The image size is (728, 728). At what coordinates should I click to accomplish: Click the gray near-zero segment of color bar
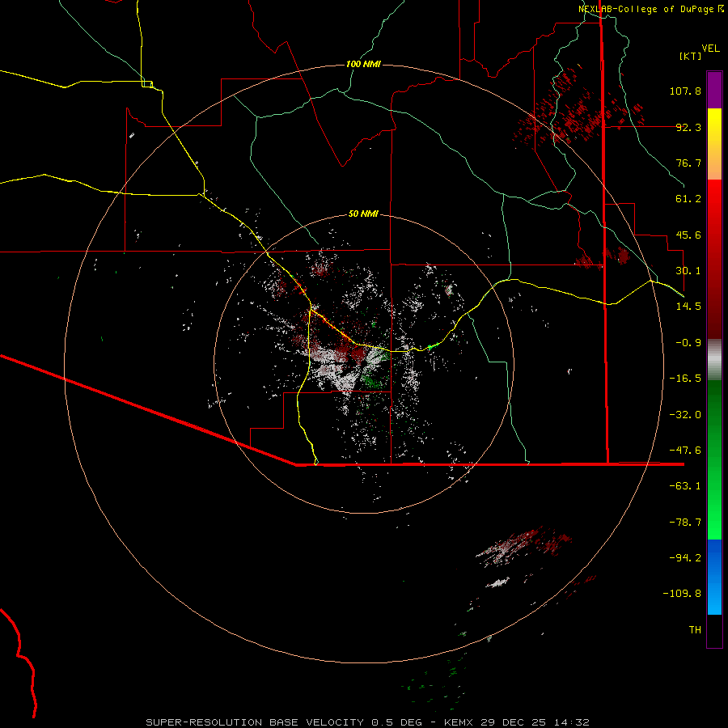[714, 358]
